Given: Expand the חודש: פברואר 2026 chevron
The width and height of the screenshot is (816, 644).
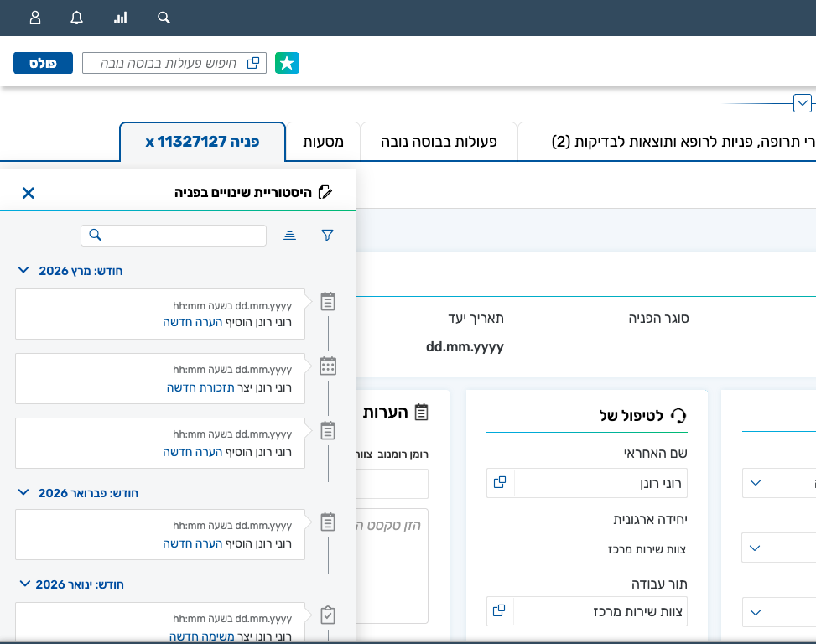Looking at the screenshot, I should point(23,493).
